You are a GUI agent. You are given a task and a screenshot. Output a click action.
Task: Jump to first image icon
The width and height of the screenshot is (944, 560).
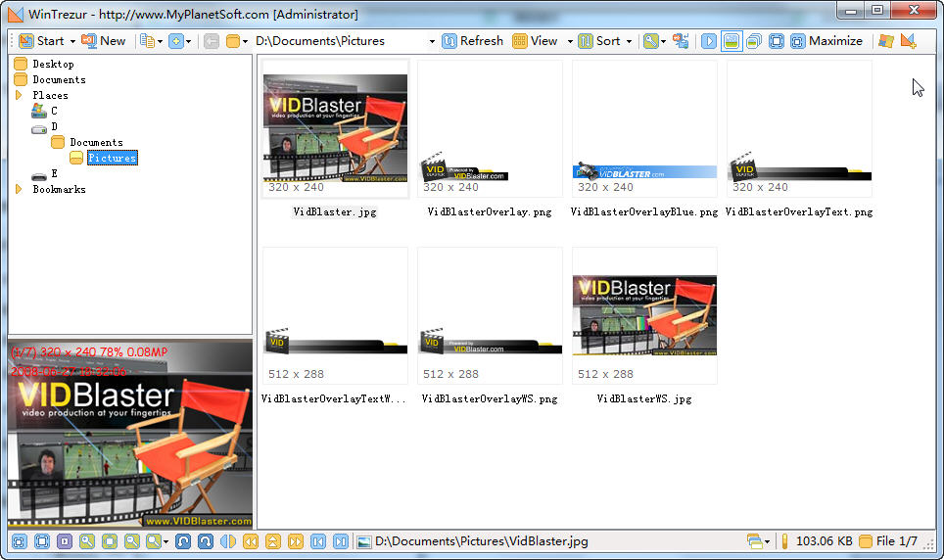click(x=318, y=541)
